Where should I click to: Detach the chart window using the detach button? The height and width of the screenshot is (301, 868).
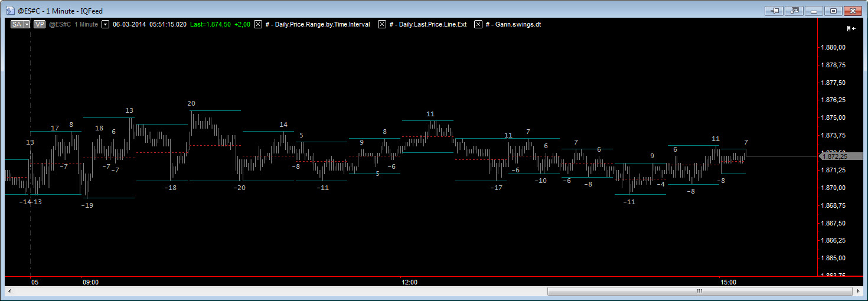tap(794, 11)
